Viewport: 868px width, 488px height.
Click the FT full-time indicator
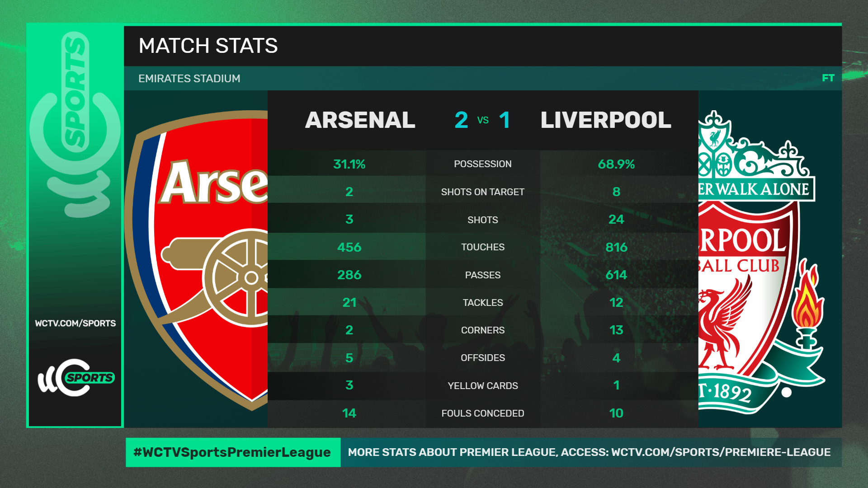(828, 78)
